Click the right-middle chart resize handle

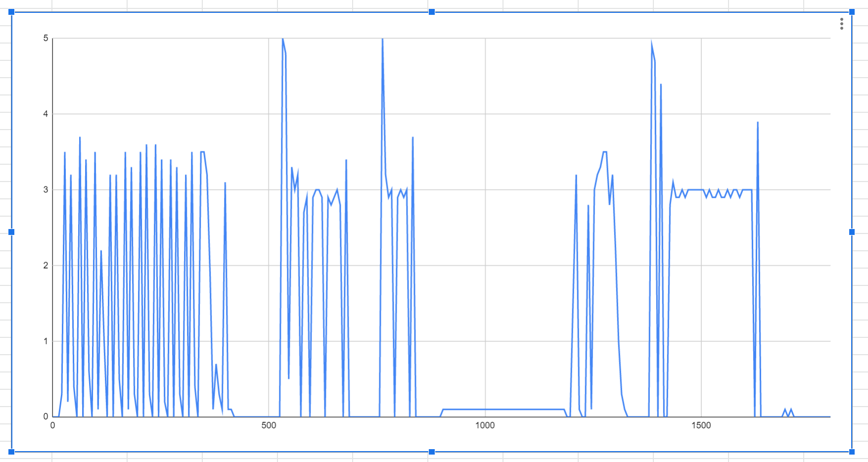(x=852, y=232)
